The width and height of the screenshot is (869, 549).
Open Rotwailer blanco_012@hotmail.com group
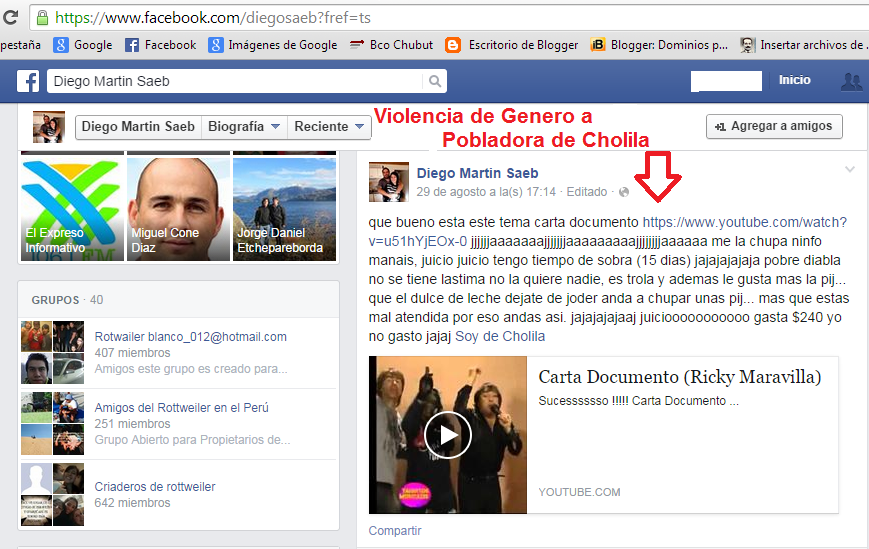click(x=191, y=337)
